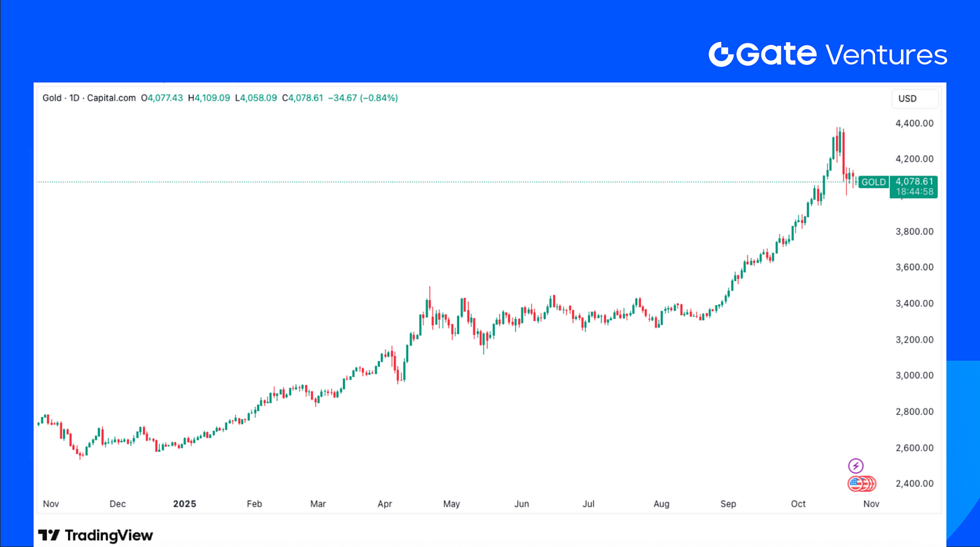Click the 2,400.00 price scale label
980x547 pixels.
click(914, 483)
